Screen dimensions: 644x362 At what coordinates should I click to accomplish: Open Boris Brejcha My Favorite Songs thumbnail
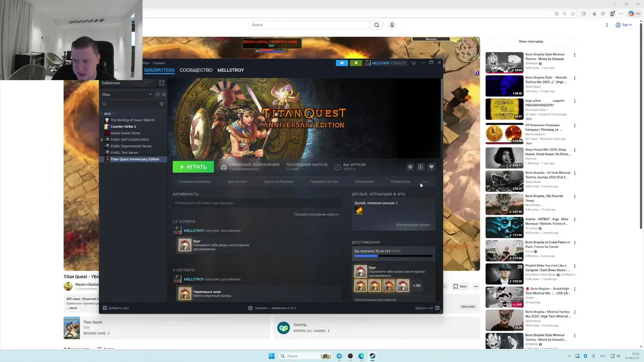504,204
